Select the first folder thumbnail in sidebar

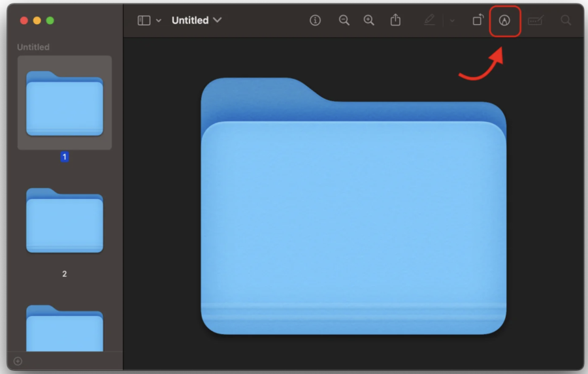[x=65, y=102]
